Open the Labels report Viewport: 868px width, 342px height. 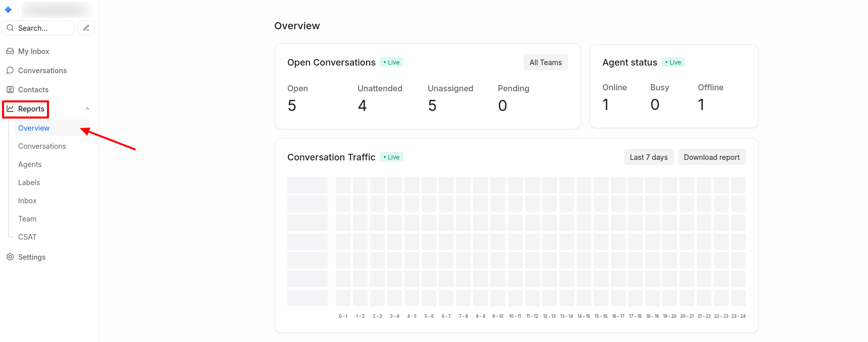(x=29, y=183)
